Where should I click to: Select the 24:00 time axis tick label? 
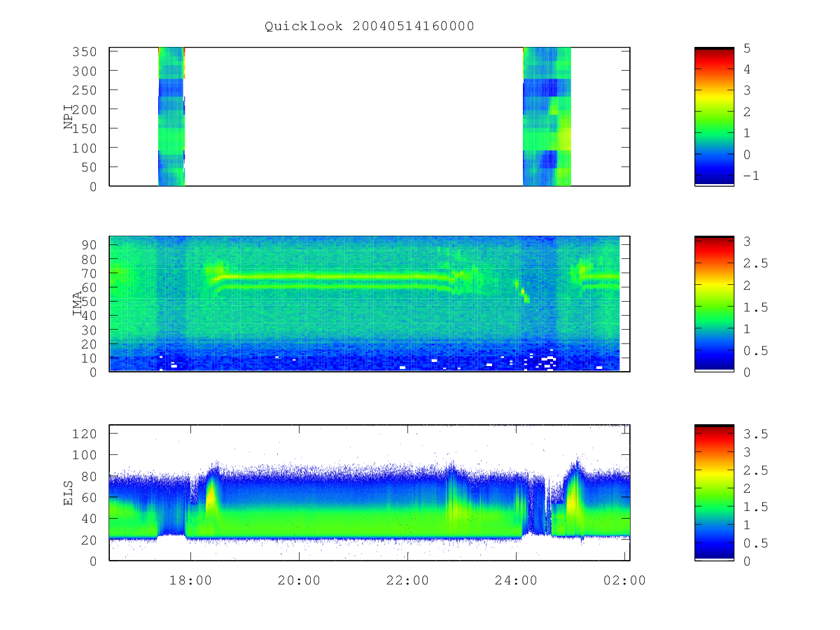point(516,580)
